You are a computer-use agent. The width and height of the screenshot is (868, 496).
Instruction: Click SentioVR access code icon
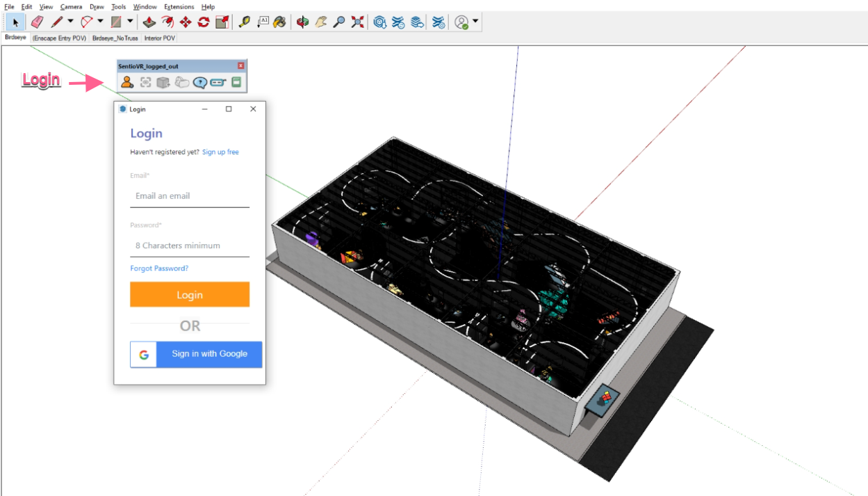tap(218, 82)
